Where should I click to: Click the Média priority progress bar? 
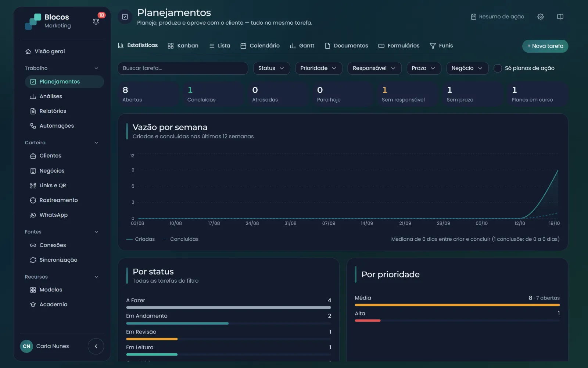[x=457, y=305]
